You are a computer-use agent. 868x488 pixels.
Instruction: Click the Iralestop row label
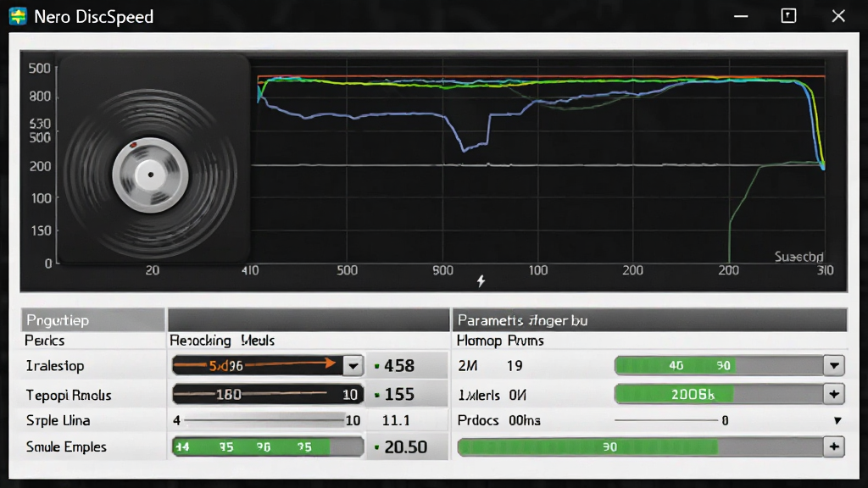pos(55,366)
